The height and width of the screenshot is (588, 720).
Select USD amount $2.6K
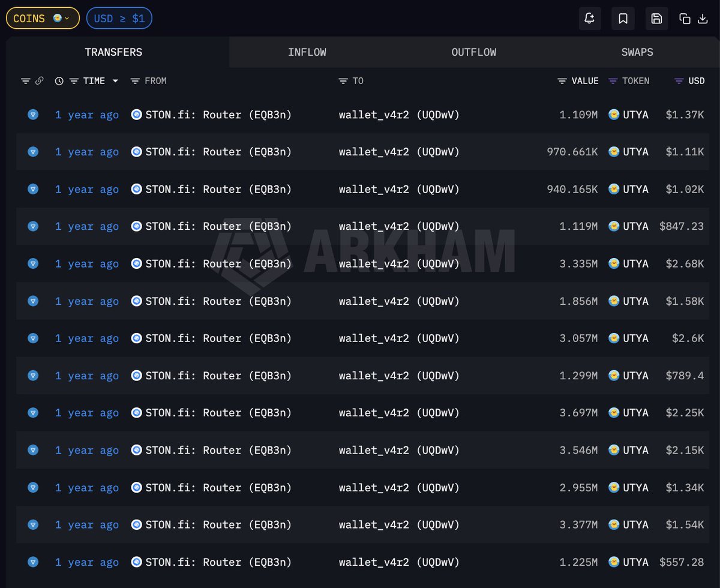coord(688,338)
